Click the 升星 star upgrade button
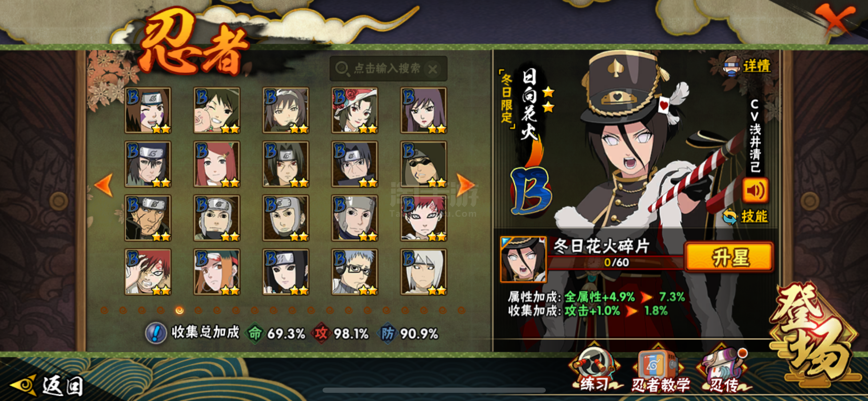Image resolution: width=868 pixels, height=401 pixels. (x=729, y=257)
